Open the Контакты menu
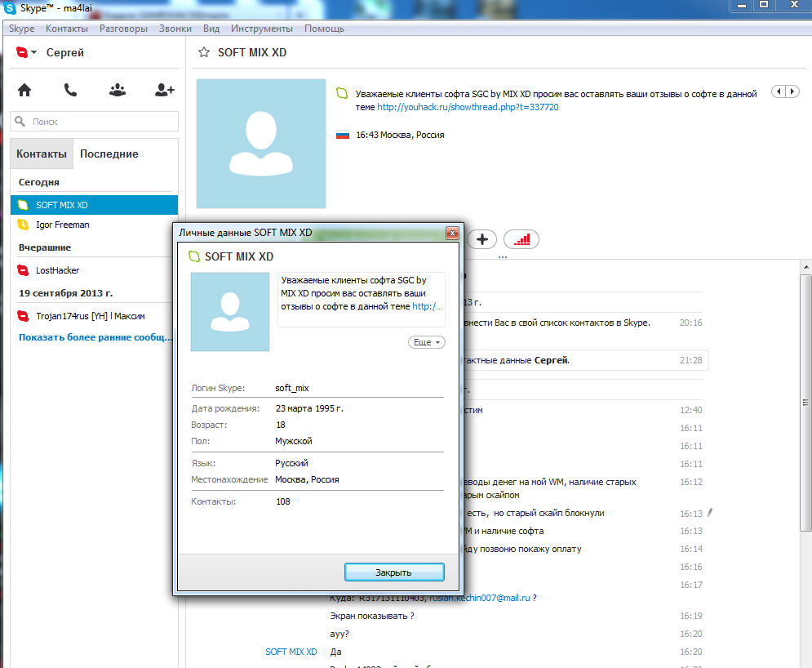The height and width of the screenshot is (668, 812). click(67, 29)
